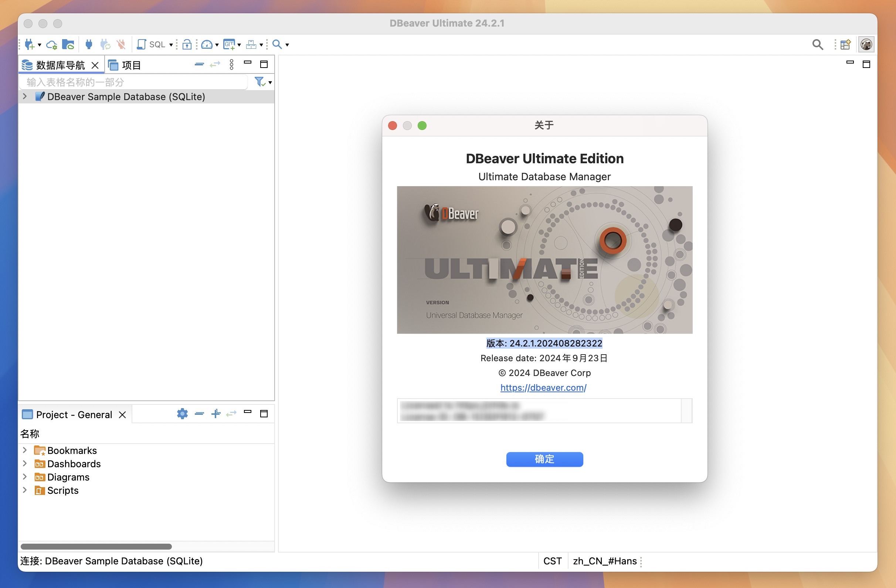
Task: Click the DBeaver Ultimate splash image
Action: (544, 260)
